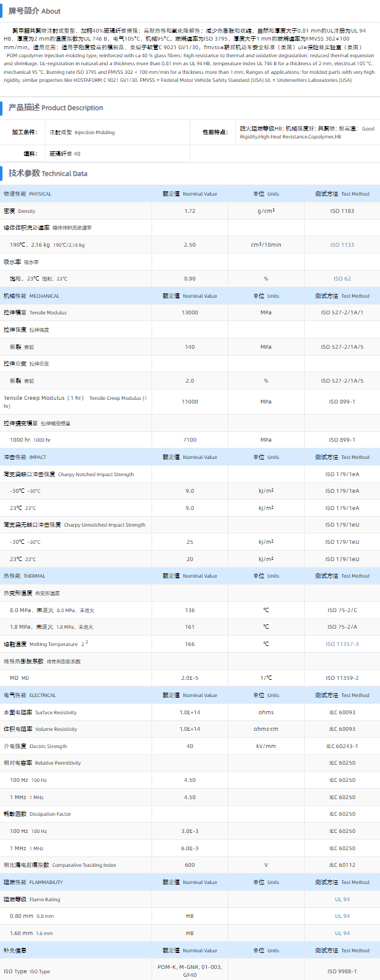
Task: Open the ISO 11357-3 test method link
Action: coord(342,644)
